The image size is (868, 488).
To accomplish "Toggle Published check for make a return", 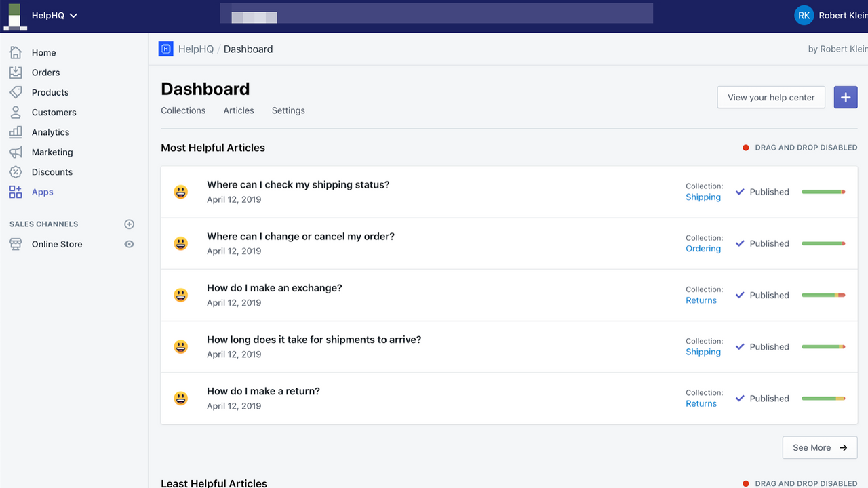I will (740, 398).
